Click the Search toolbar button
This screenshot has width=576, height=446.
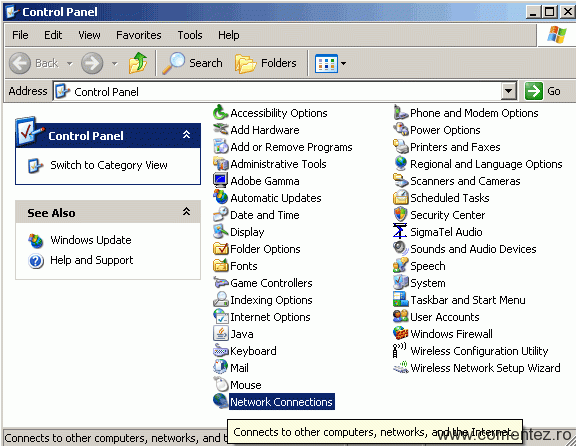pos(192,63)
